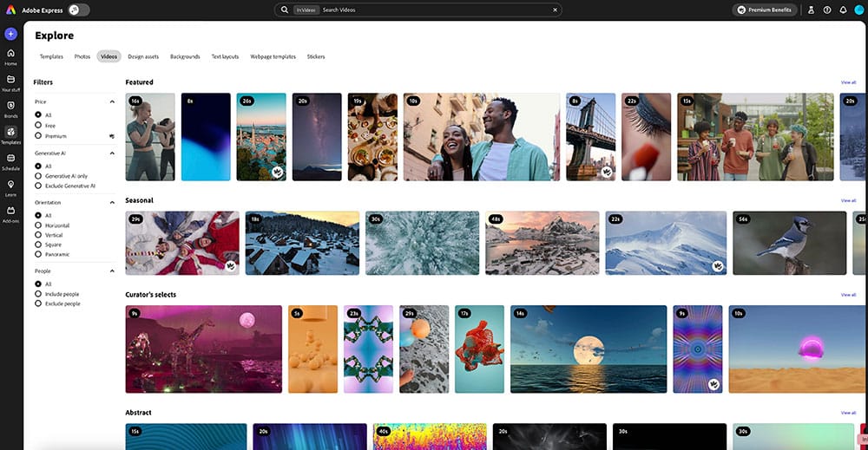Open the Webpage templates tab
The height and width of the screenshot is (450, 868).
tap(273, 56)
